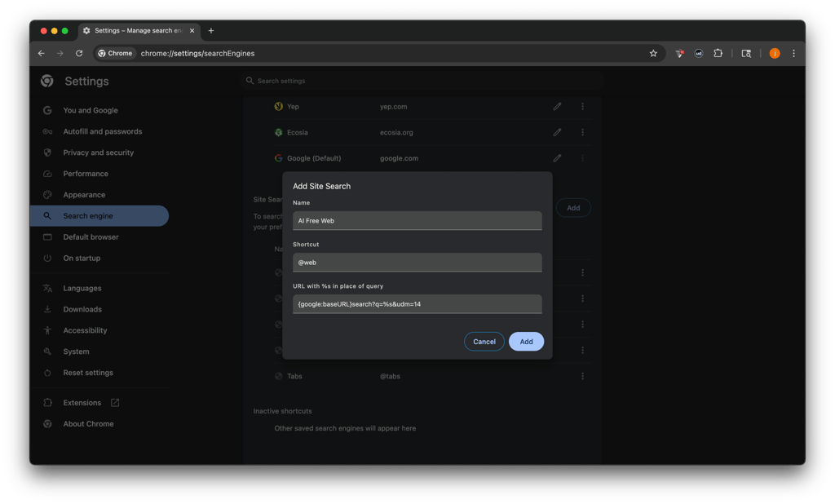Open a new tab with plus button
Image resolution: width=835 pixels, height=504 pixels.
point(211,31)
